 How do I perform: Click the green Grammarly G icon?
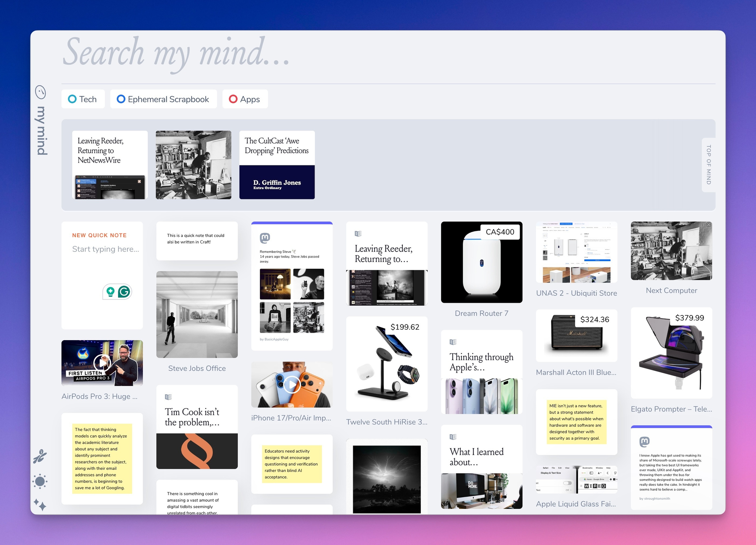click(124, 291)
